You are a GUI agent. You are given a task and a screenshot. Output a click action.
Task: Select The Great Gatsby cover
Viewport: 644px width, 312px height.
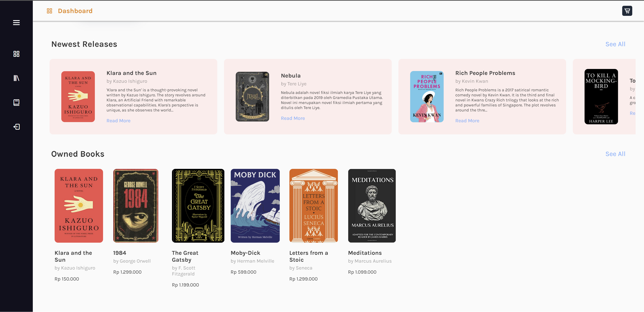pos(198,206)
